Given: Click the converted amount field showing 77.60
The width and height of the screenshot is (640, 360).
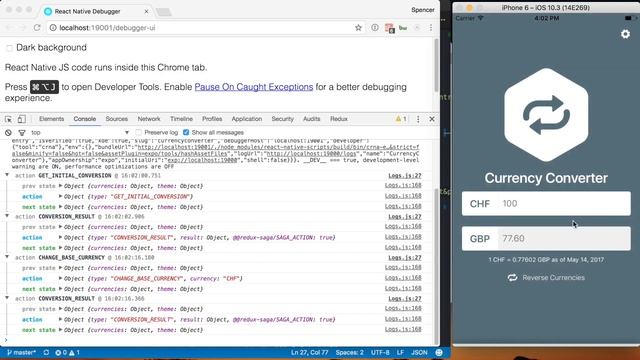Looking at the screenshot, I should point(564,239).
